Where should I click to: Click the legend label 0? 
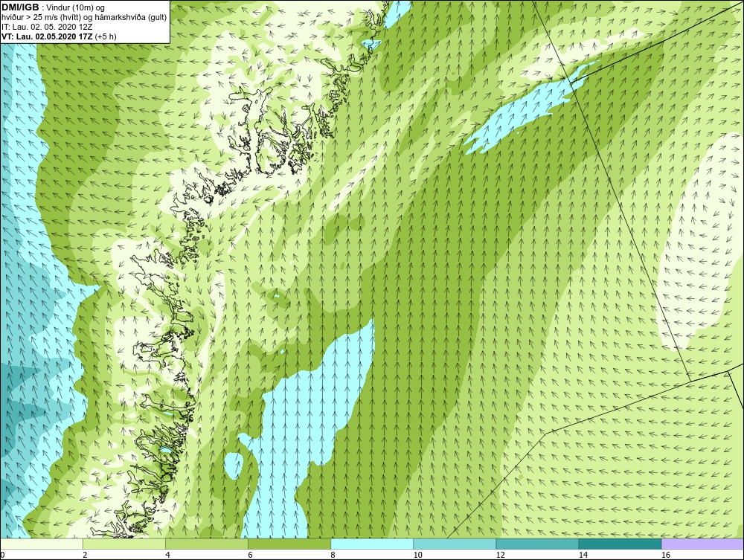[2, 555]
